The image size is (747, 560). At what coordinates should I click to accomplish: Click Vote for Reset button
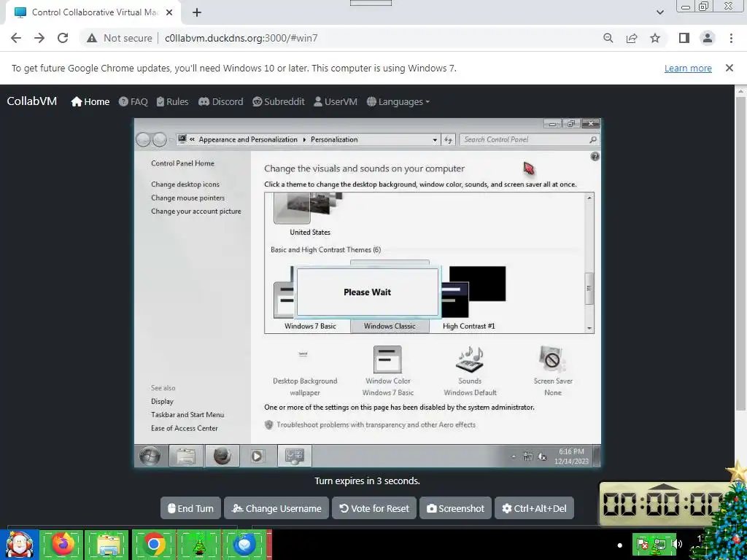[374, 508]
